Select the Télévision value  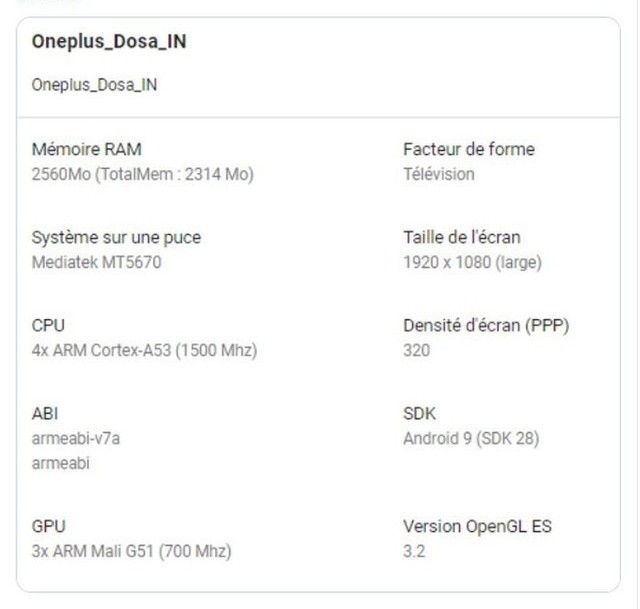[439, 174]
